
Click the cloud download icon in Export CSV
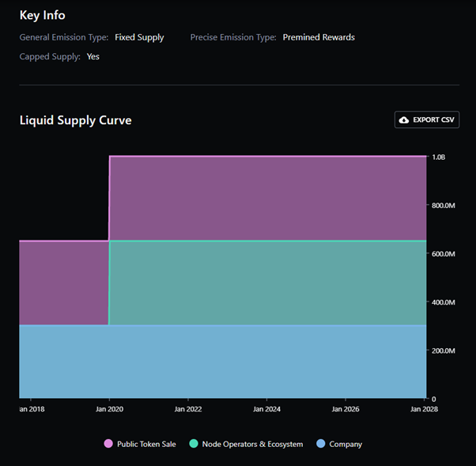tap(403, 120)
